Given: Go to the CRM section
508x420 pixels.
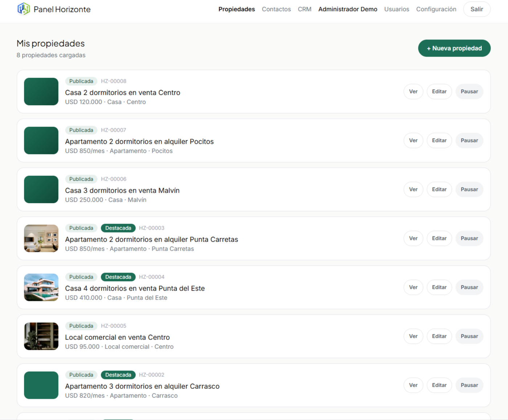Looking at the screenshot, I should 304,9.
